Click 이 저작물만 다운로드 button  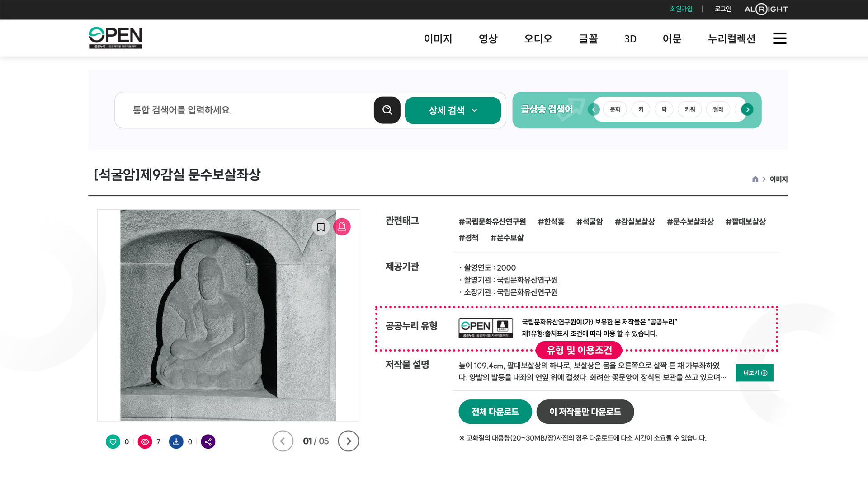[585, 412]
